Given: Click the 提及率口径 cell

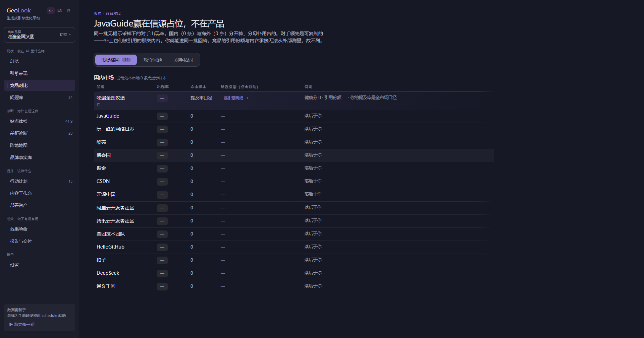Looking at the screenshot, I should coord(202,98).
